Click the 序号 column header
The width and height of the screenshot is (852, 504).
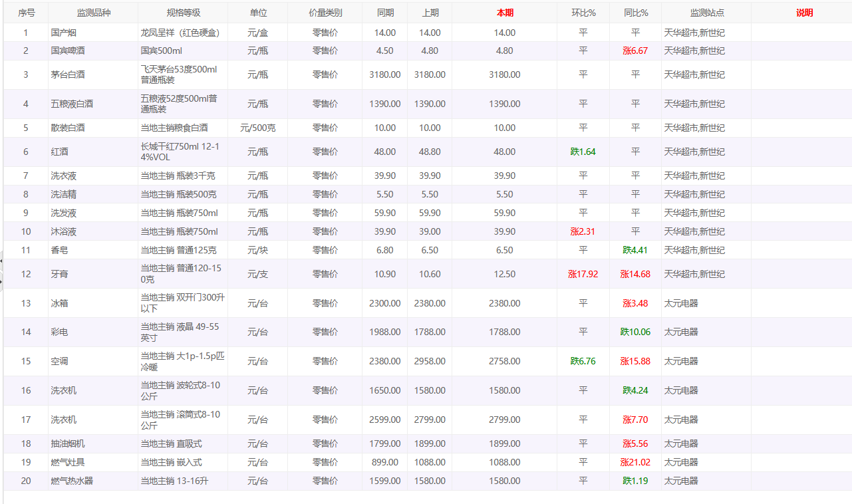pos(26,13)
